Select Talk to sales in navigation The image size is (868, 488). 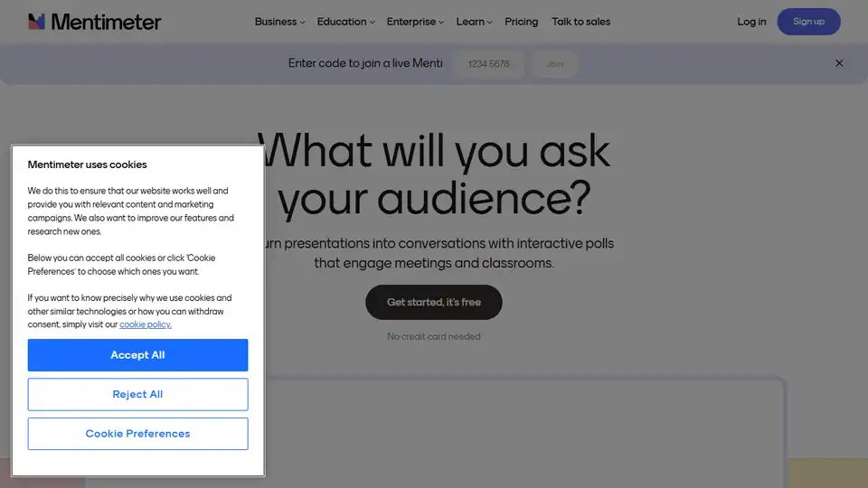point(580,22)
